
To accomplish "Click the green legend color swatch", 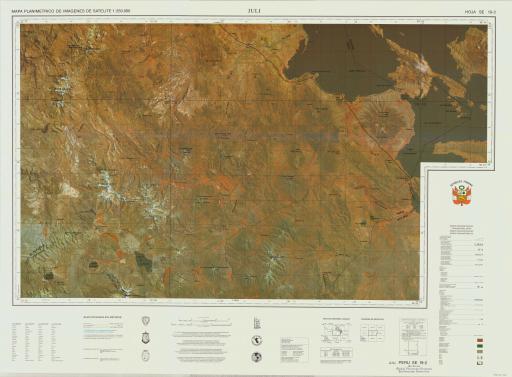I will [480, 346].
